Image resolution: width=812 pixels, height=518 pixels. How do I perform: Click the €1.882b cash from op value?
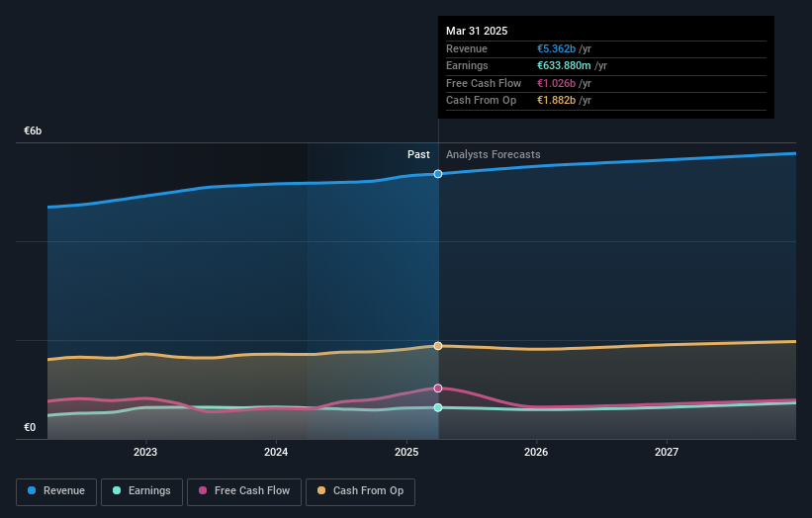click(x=556, y=101)
